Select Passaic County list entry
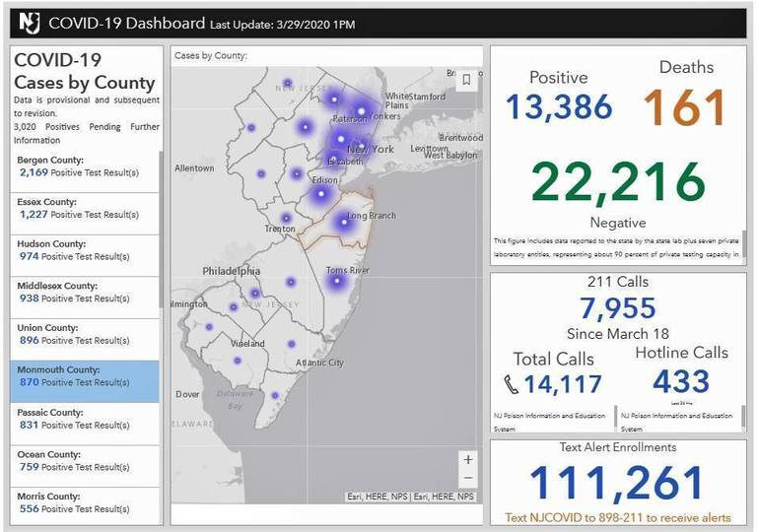This screenshot has height=532, width=759. click(84, 419)
